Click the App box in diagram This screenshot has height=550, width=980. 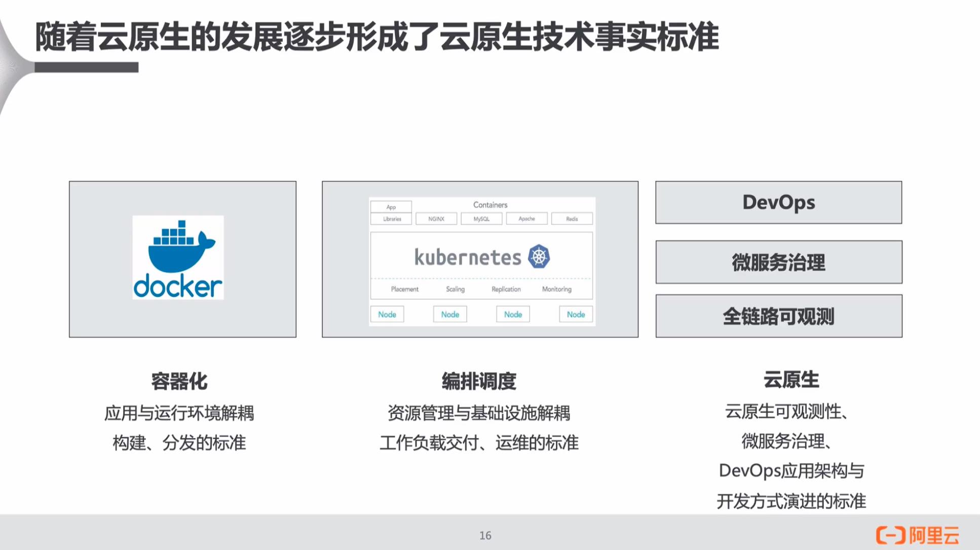(391, 207)
